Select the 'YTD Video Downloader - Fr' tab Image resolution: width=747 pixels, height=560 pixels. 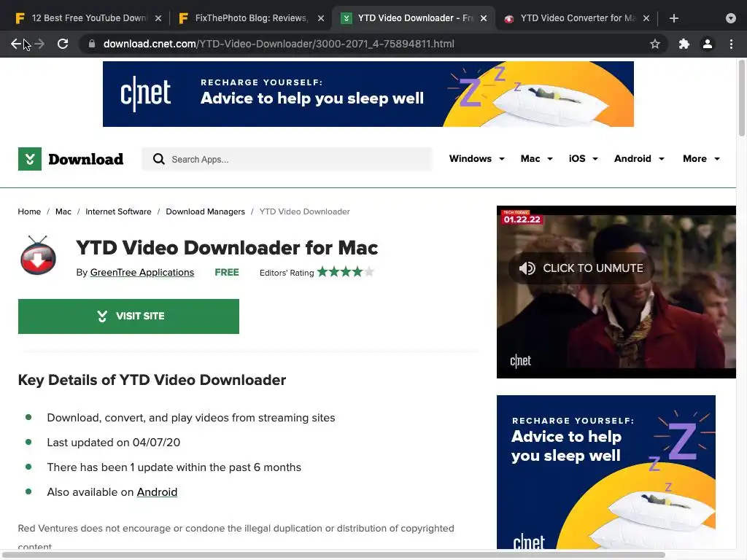tap(414, 18)
